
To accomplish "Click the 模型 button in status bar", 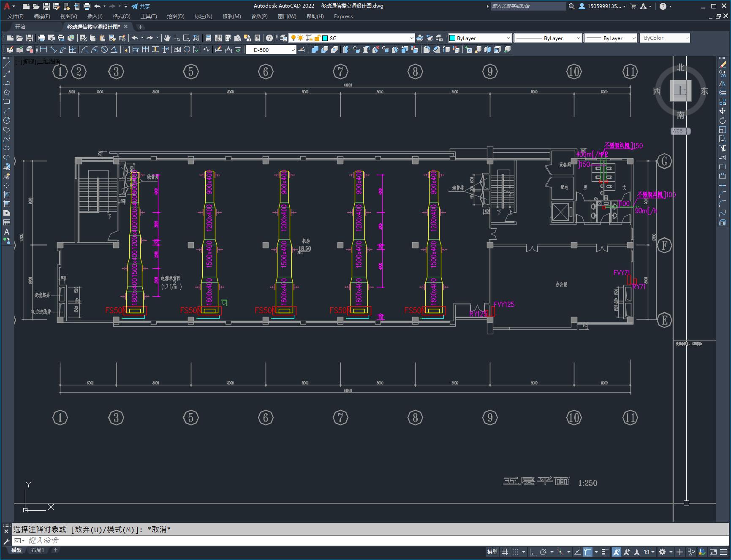I will (x=492, y=552).
